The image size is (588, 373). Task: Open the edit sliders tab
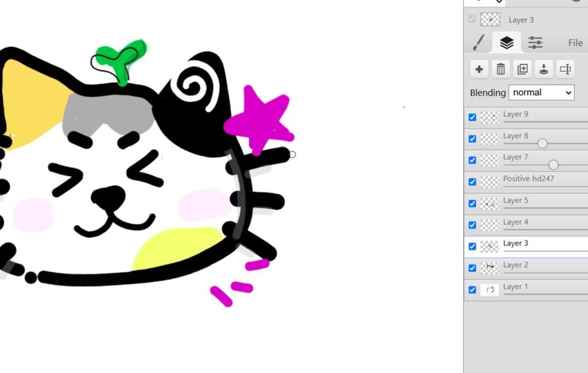pyautogui.click(x=535, y=43)
